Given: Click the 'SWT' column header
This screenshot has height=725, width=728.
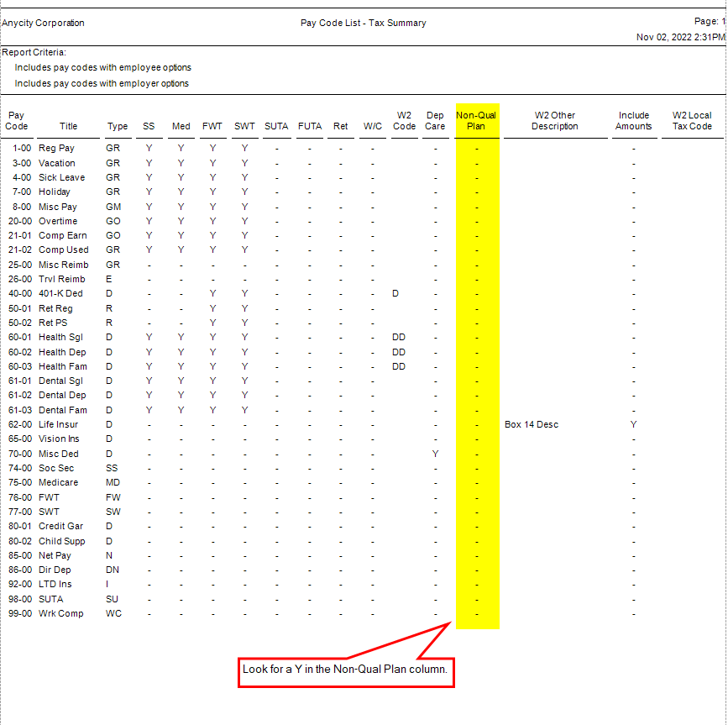Looking at the screenshot, I should pos(244,126).
